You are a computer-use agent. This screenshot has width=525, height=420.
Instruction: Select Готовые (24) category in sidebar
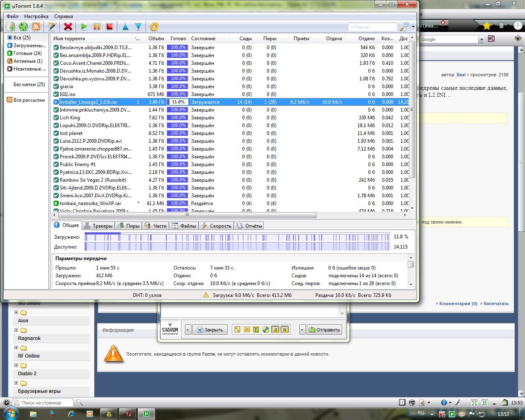coord(24,53)
